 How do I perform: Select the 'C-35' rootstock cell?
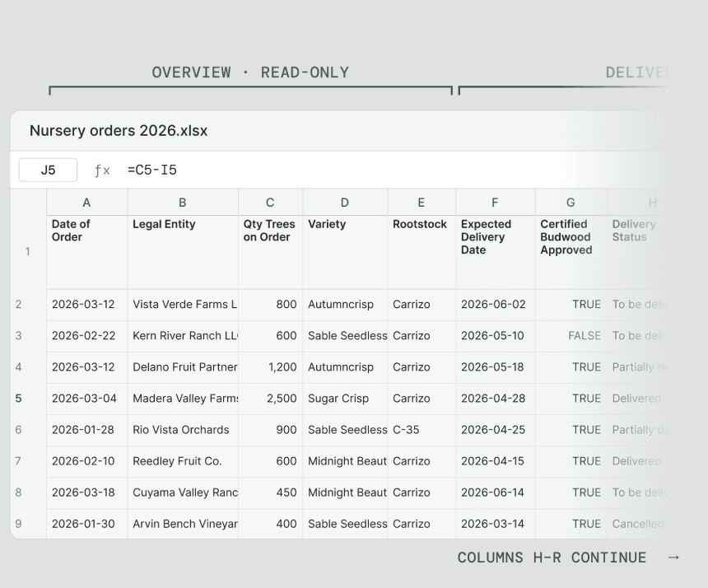coord(422,430)
